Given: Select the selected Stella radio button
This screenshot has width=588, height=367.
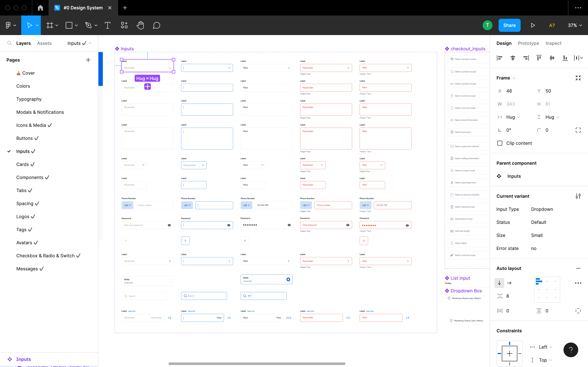Looking at the screenshot, I should click(288, 279).
